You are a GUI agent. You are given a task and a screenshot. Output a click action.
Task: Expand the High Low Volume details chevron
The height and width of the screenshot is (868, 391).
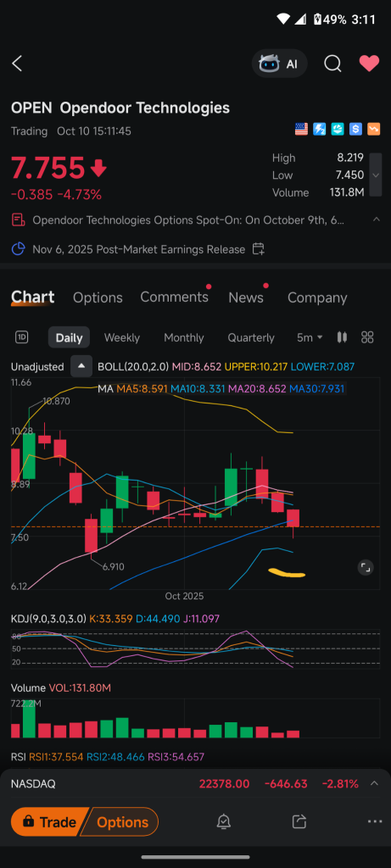[x=376, y=175]
